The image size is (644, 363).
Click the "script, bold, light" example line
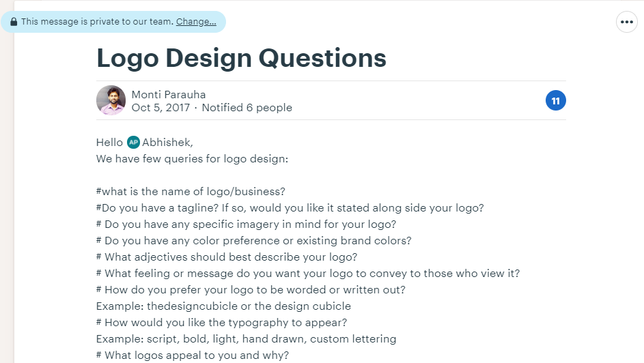click(x=246, y=339)
